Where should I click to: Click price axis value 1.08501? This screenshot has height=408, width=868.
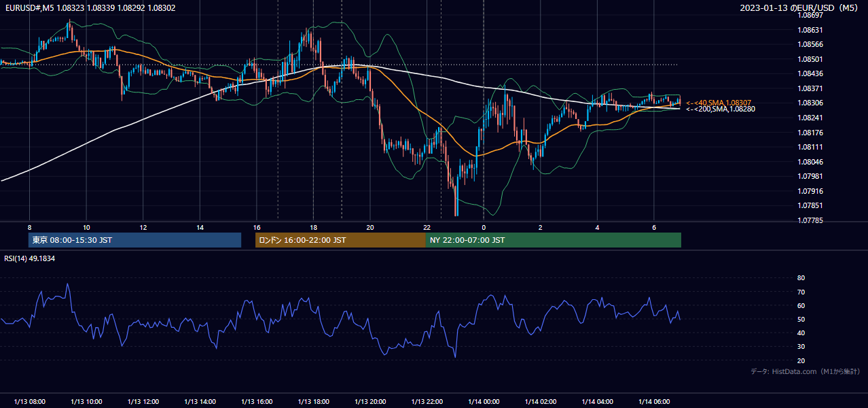tap(810, 59)
